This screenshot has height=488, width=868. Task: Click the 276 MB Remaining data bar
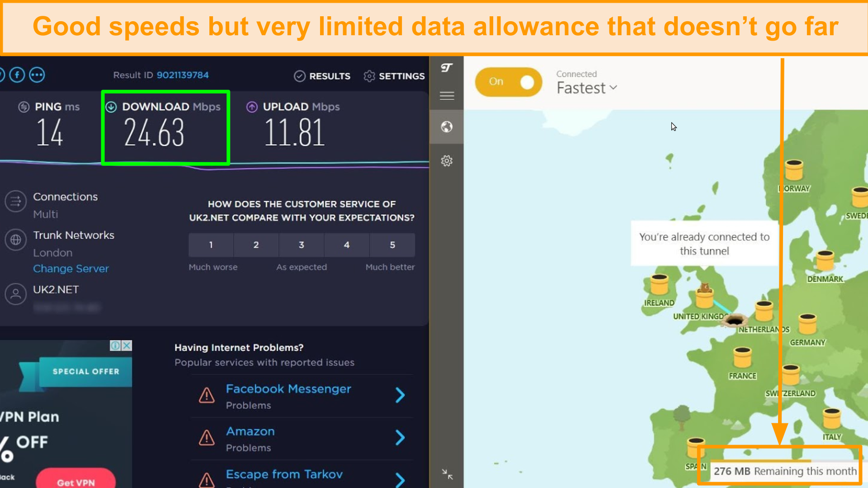pyautogui.click(x=785, y=471)
